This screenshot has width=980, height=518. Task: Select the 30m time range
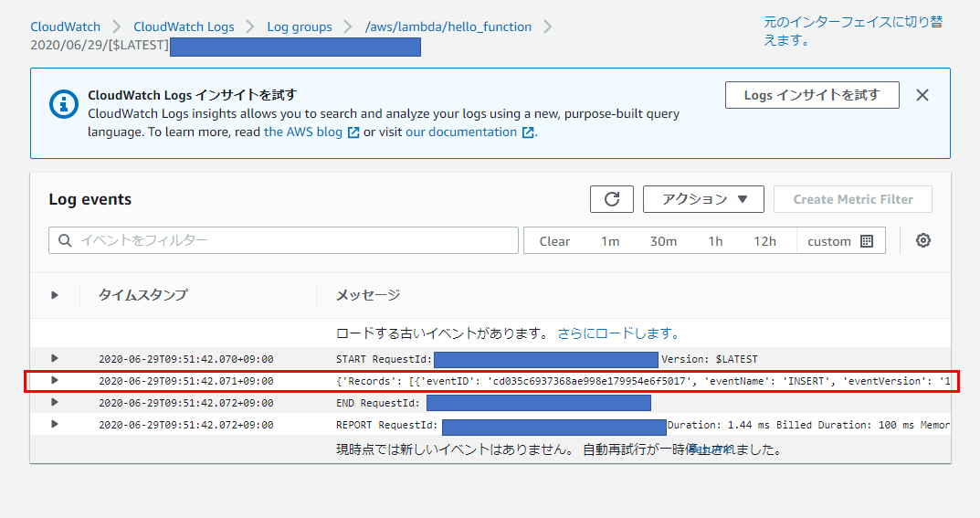click(x=663, y=241)
